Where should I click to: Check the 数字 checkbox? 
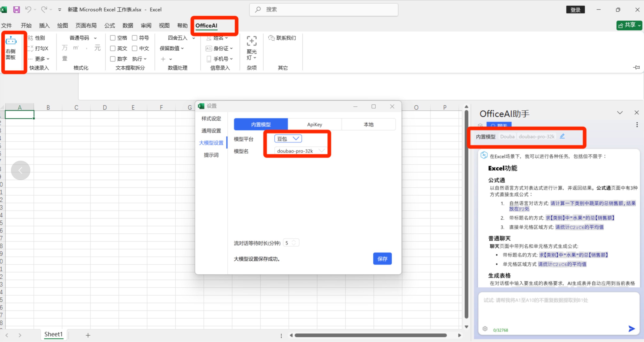(113, 59)
